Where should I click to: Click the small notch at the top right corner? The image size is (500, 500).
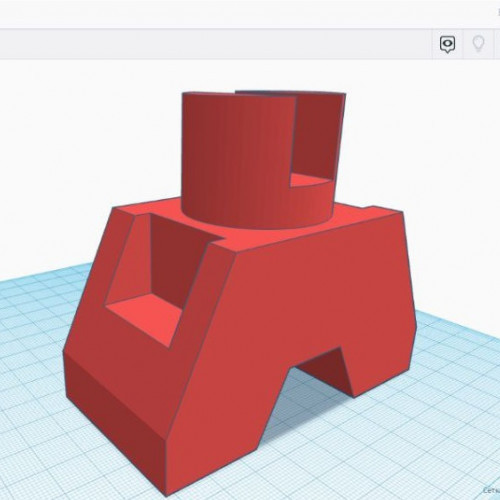pos(368,208)
